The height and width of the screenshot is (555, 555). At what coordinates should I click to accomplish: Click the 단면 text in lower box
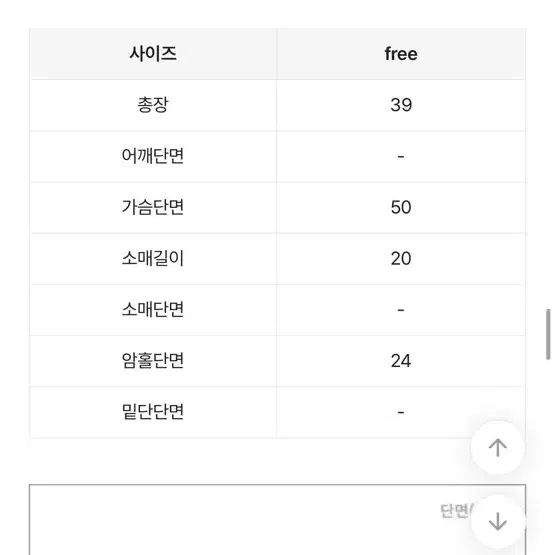tap(455, 511)
